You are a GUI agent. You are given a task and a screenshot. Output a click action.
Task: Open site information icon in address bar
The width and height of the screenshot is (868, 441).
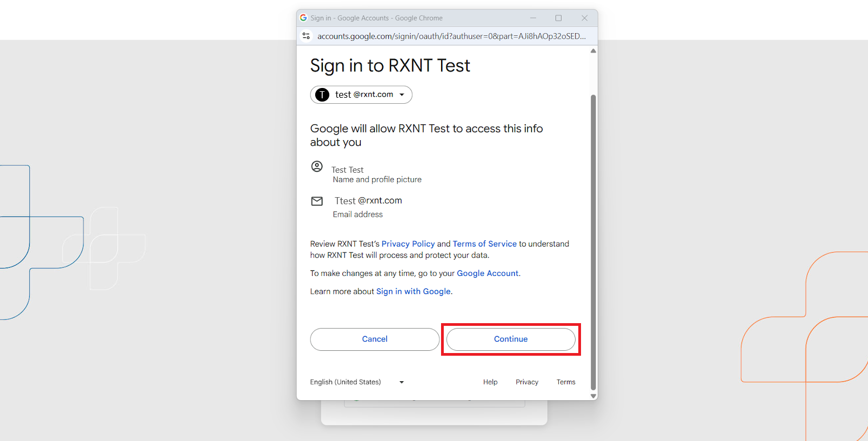point(307,36)
